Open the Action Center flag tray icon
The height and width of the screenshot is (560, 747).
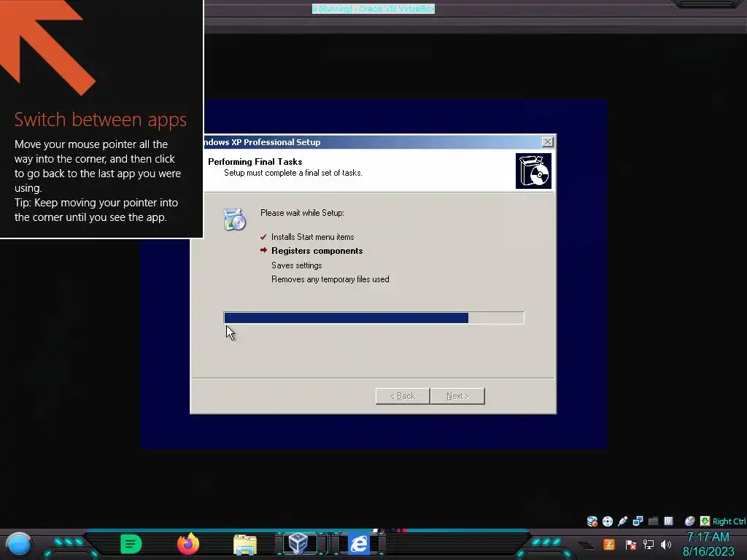coord(631,544)
